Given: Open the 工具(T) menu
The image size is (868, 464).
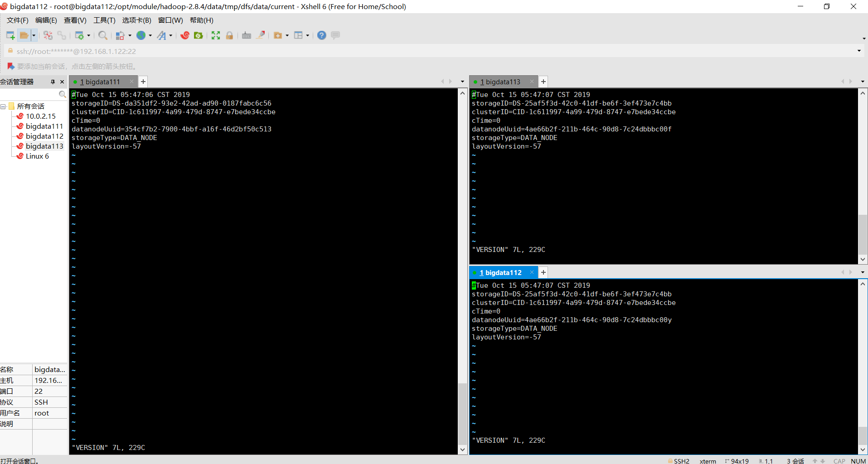Looking at the screenshot, I should 104,20.
